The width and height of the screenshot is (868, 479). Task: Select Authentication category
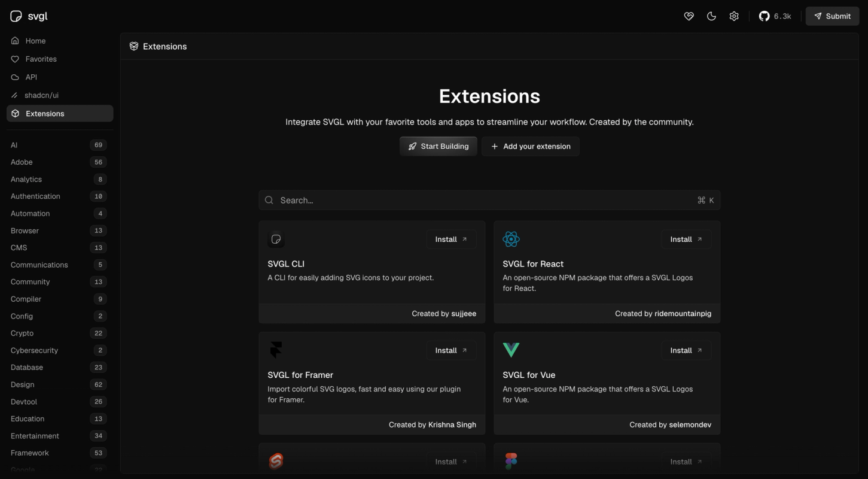pos(59,196)
